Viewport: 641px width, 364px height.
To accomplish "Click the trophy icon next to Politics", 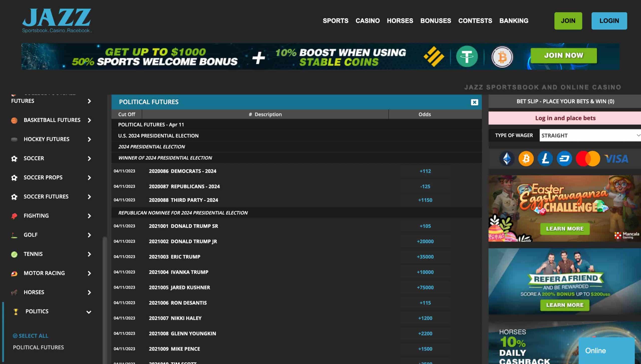I will point(16,312).
